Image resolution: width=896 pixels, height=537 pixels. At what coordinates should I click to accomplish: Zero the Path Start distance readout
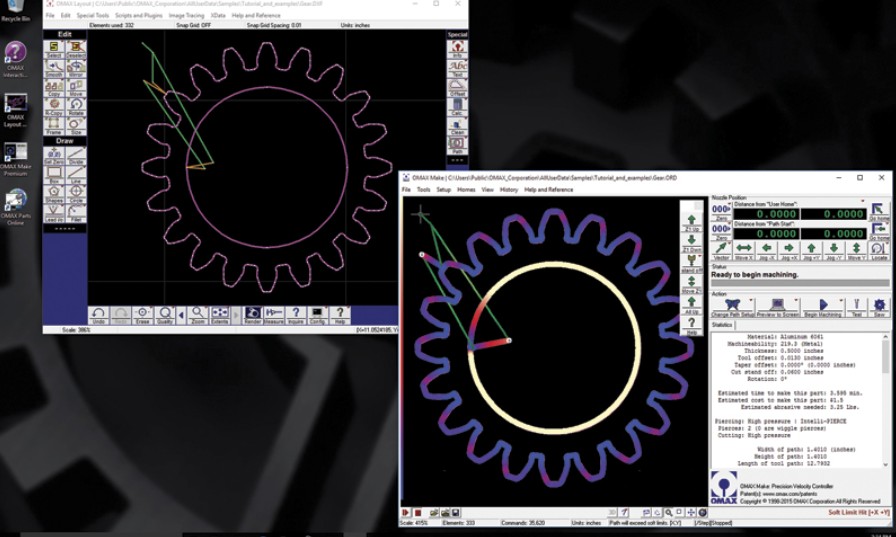pyautogui.click(x=722, y=231)
